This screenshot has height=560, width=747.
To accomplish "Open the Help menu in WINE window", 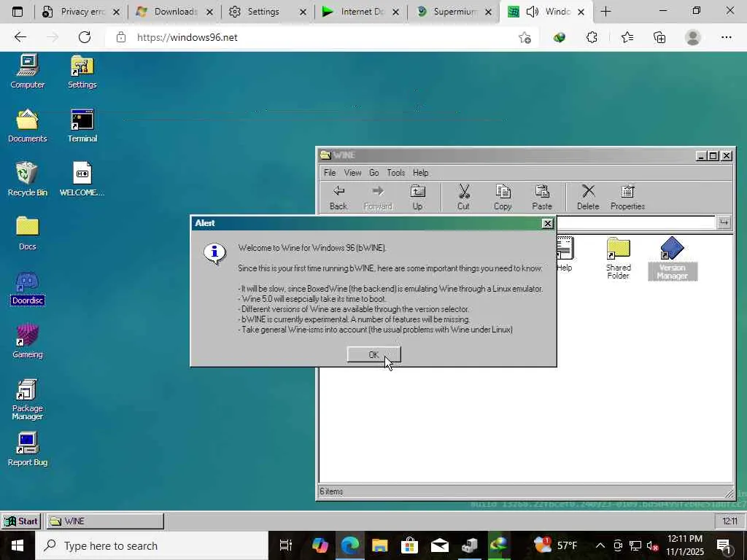I will pyautogui.click(x=421, y=172).
